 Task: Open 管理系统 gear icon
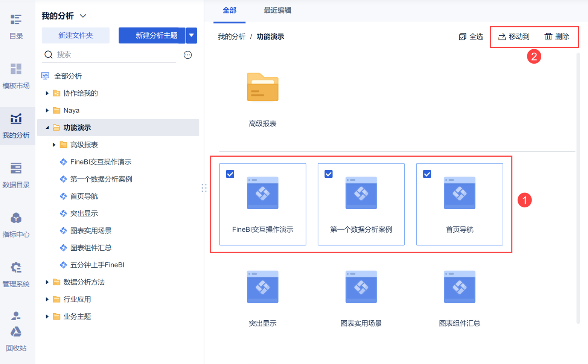click(16, 268)
